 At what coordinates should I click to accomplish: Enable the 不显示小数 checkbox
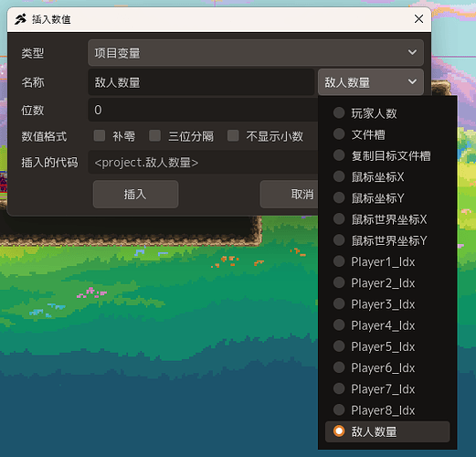pos(233,136)
